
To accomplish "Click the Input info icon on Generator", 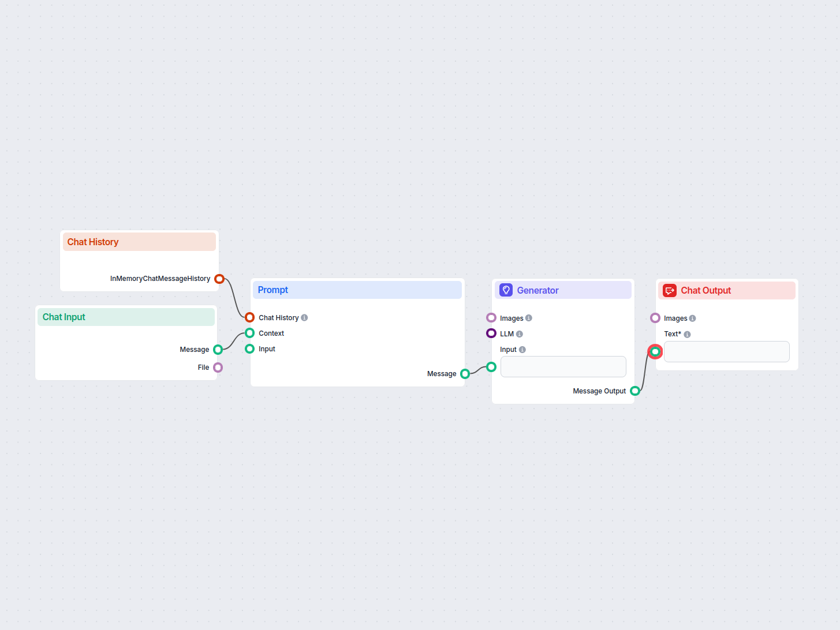I will point(522,349).
